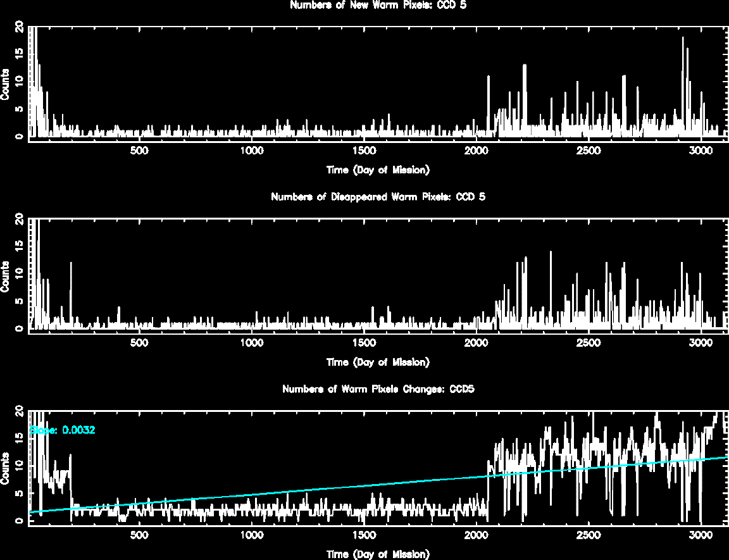Click the 15 y-axis label of top plot

(x=20, y=54)
